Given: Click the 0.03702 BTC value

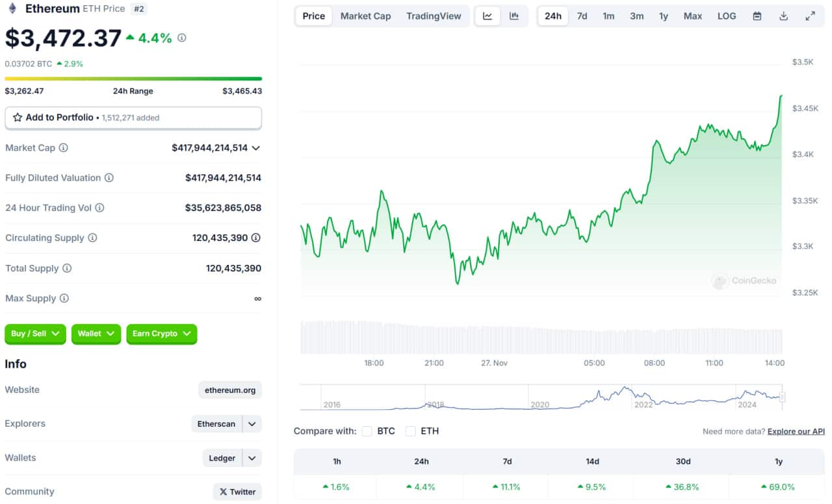Looking at the screenshot, I should coord(29,64).
